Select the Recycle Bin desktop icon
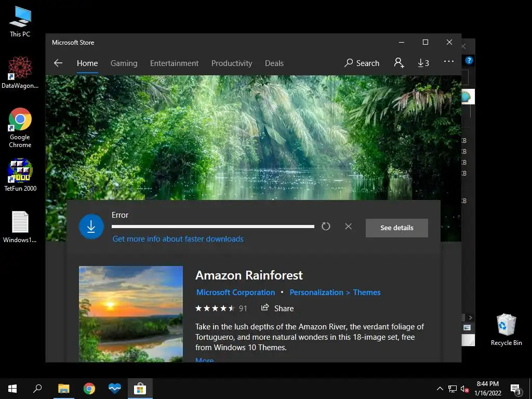Viewport: 532px width, 399px height. pyautogui.click(x=506, y=330)
